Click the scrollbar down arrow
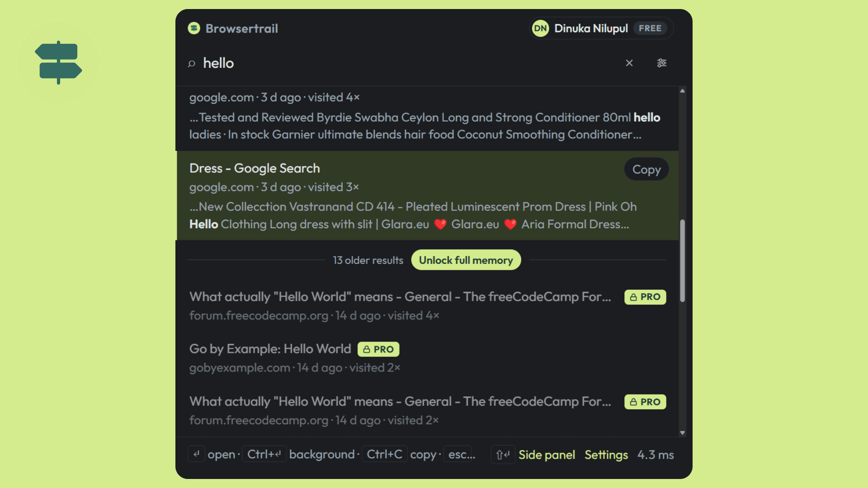The height and width of the screenshot is (488, 868). coord(683,433)
